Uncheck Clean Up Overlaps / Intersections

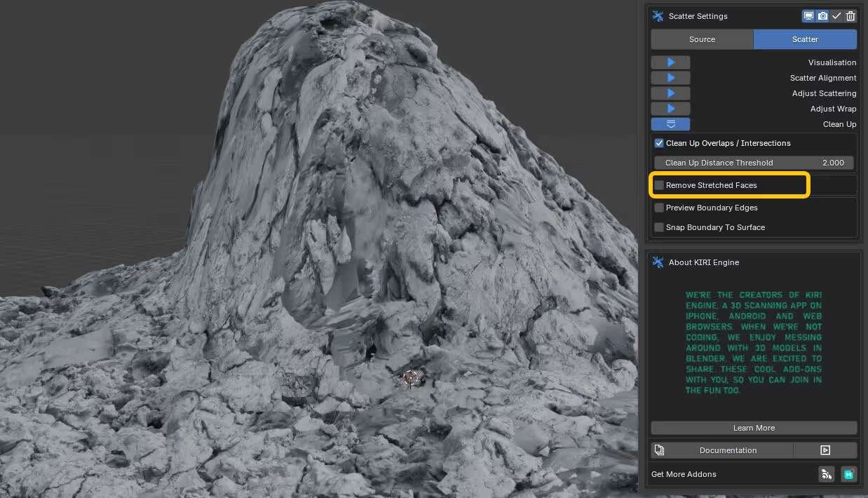(659, 143)
